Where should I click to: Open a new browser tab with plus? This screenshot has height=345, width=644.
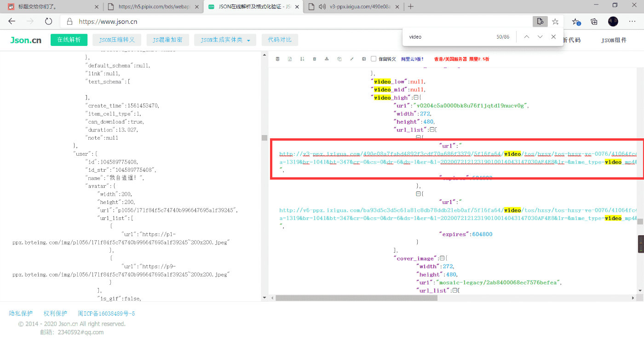pyautogui.click(x=411, y=6)
